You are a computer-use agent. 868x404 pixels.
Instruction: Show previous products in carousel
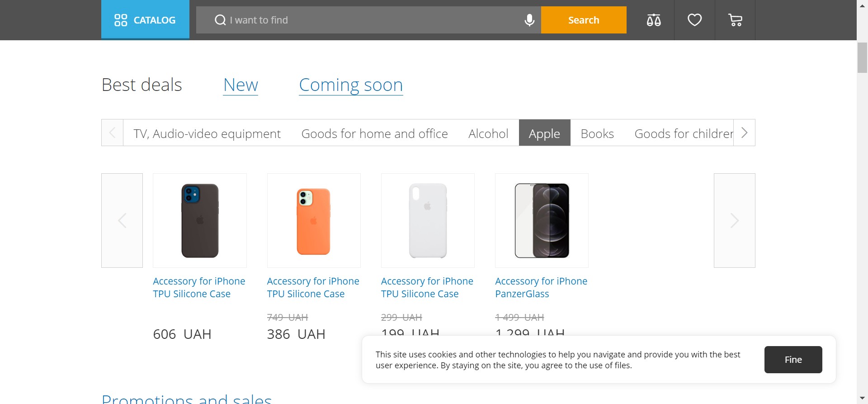click(x=122, y=220)
